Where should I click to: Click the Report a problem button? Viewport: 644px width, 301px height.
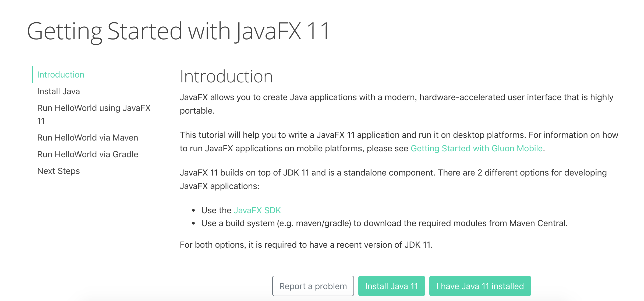[x=313, y=286]
